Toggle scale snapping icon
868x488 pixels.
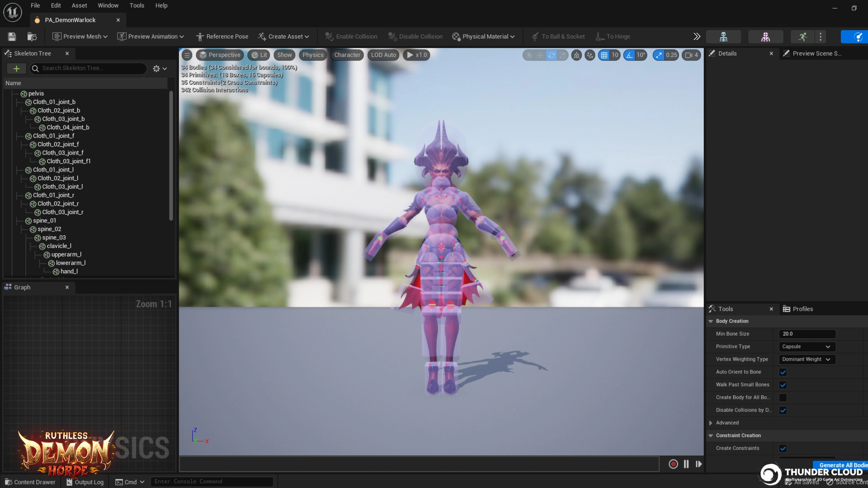[x=659, y=55]
